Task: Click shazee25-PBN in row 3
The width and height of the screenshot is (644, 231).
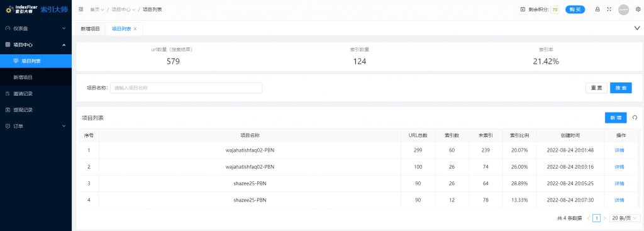Action: pyautogui.click(x=250, y=183)
